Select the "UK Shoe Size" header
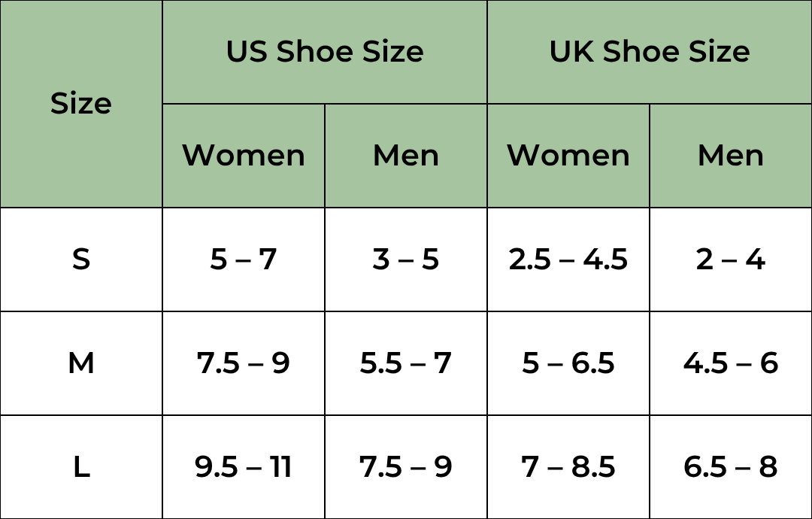The image size is (812, 519). coord(650,52)
